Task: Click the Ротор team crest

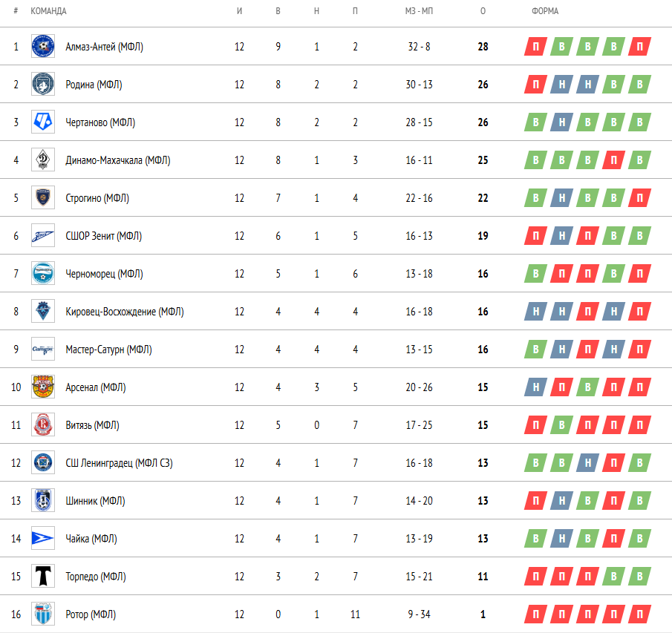Action: pyautogui.click(x=43, y=614)
